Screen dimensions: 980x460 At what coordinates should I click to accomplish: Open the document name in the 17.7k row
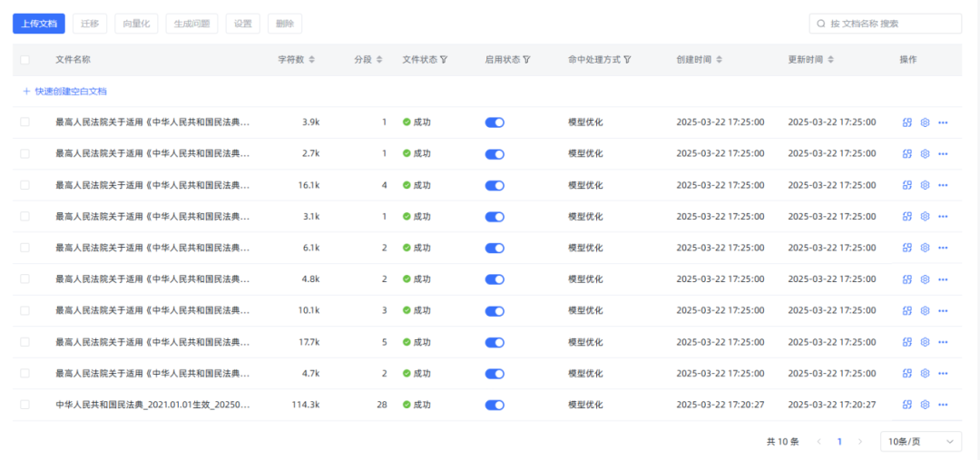pos(153,342)
